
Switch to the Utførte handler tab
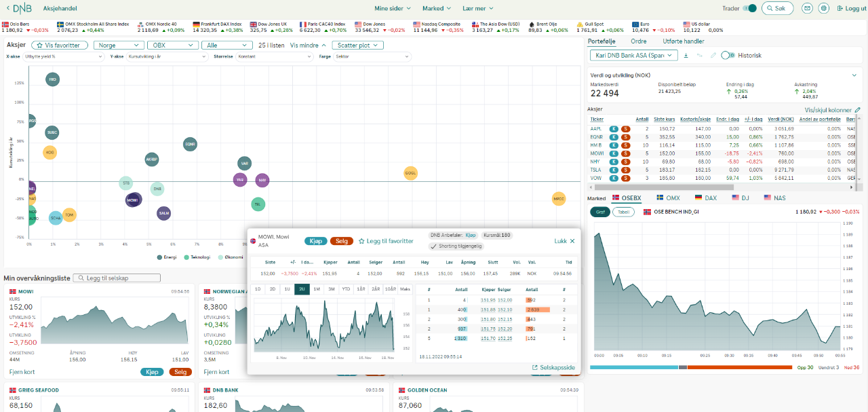(684, 41)
